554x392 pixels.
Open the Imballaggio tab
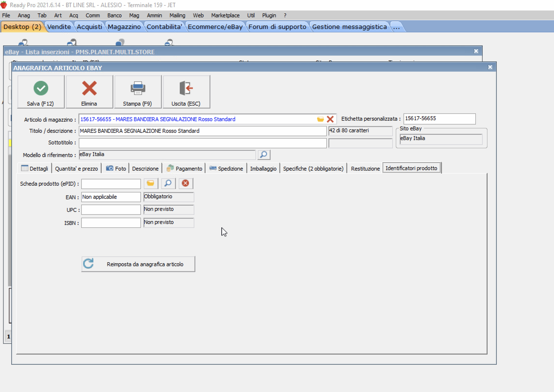pyautogui.click(x=263, y=169)
